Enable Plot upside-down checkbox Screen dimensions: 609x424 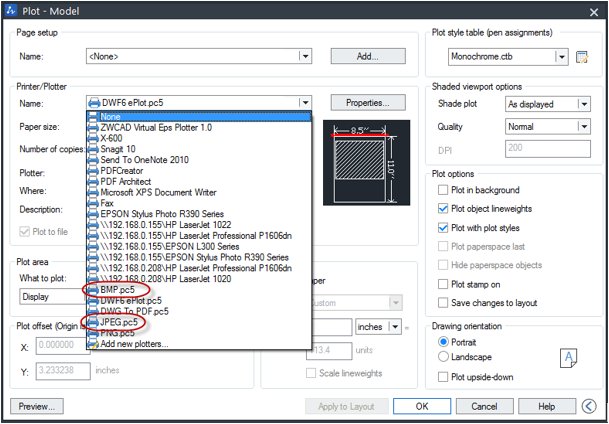(443, 377)
